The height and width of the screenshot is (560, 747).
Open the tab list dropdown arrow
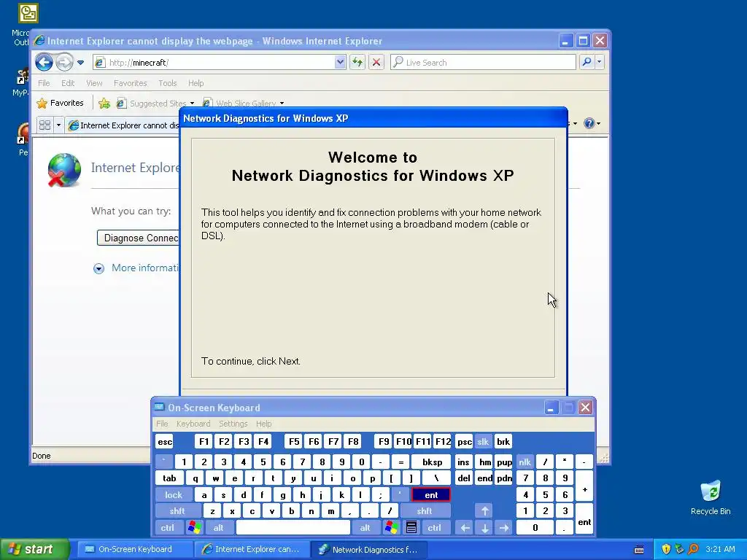coord(58,125)
